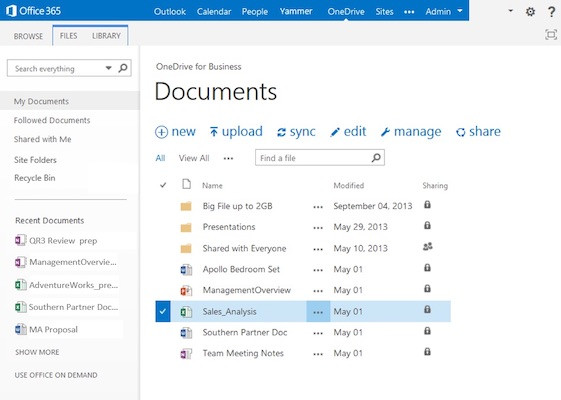This screenshot has width=561, height=400.
Task: Click the focus on content icon
Action: [551, 35]
